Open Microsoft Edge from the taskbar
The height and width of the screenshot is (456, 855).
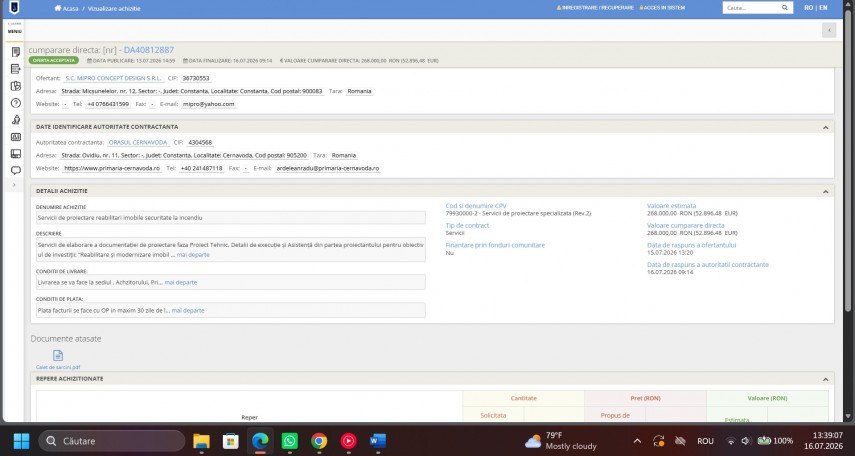coord(260,441)
